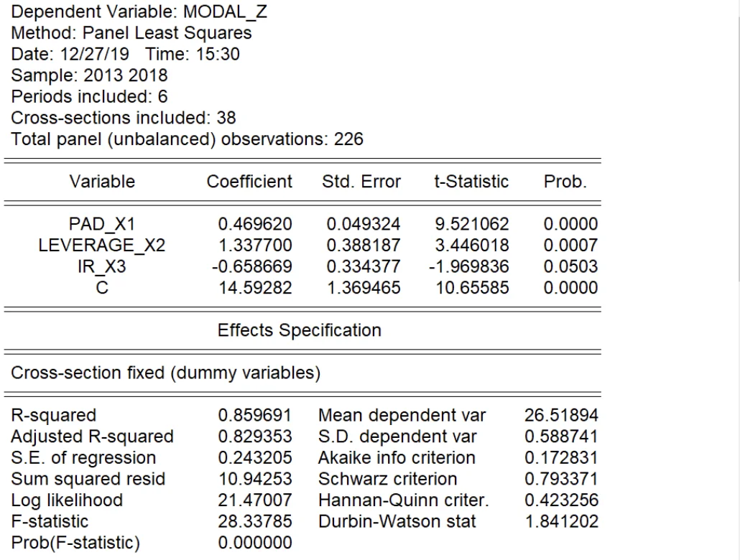Click the Effects Specification heading
Screen dimensions: 740x560
pyautogui.click(x=299, y=330)
